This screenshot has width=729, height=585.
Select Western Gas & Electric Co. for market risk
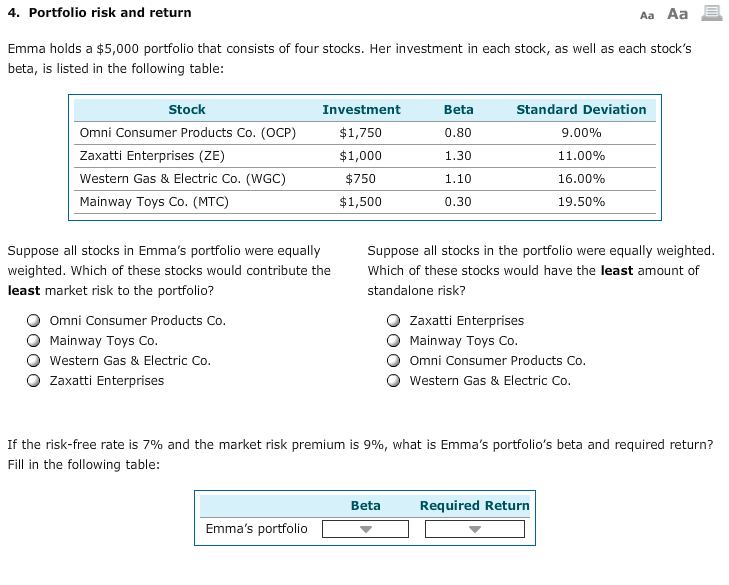(x=33, y=361)
